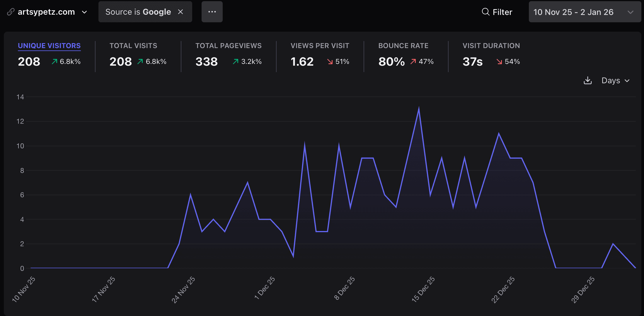Switch graph to Total Visits
The width and height of the screenshot is (644, 316).
pyautogui.click(x=133, y=46)
